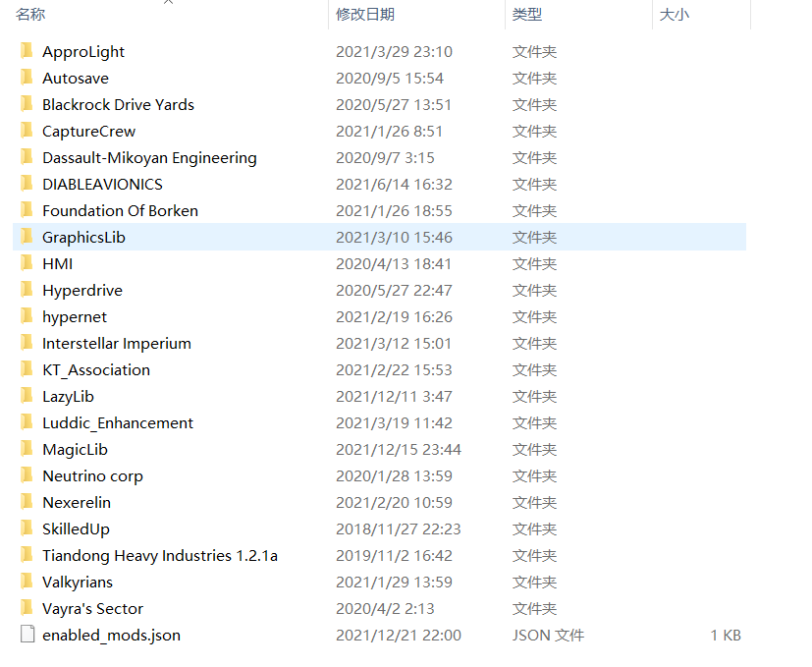Click the LazyLib folder icon
812x667 pixels.
(x=27, y=396)
